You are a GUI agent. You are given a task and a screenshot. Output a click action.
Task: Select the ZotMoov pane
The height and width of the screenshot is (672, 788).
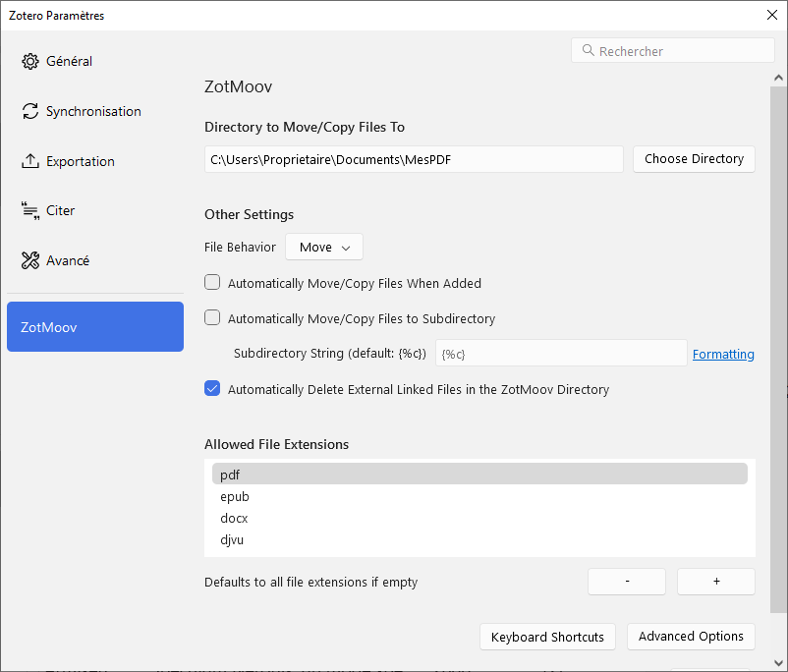[95, 327]
